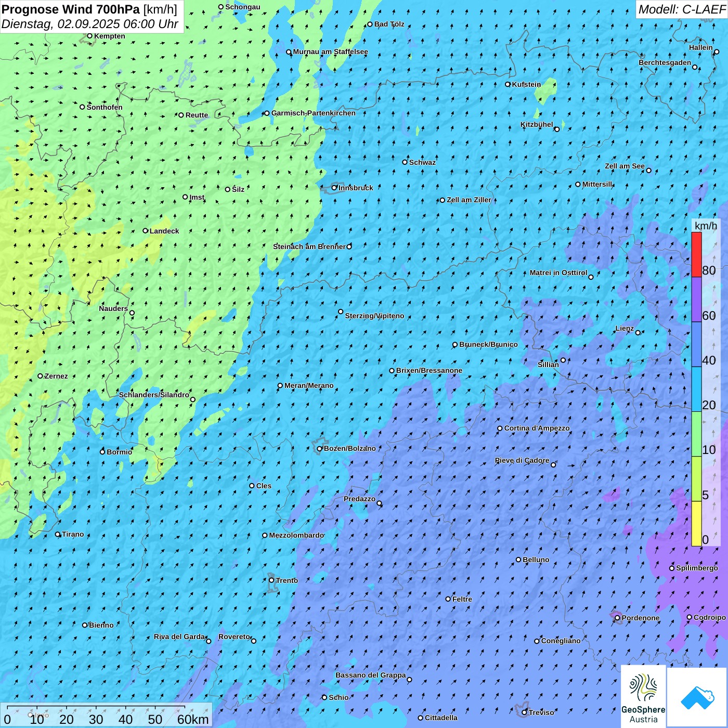Click the Treviso city marker
This screenshot has width=728, height=728.
click(x=524, y=712)
